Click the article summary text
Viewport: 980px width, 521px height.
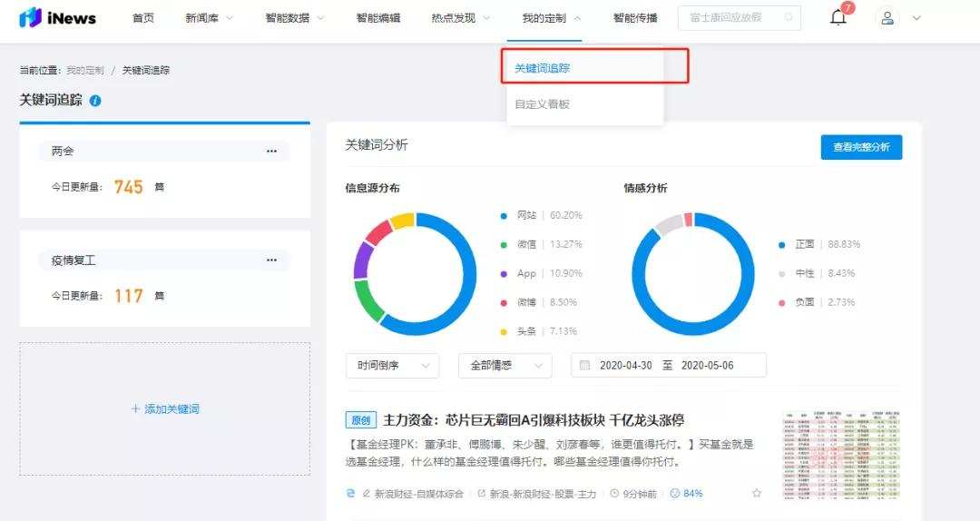pyautogui.click(x=549, y=453)
